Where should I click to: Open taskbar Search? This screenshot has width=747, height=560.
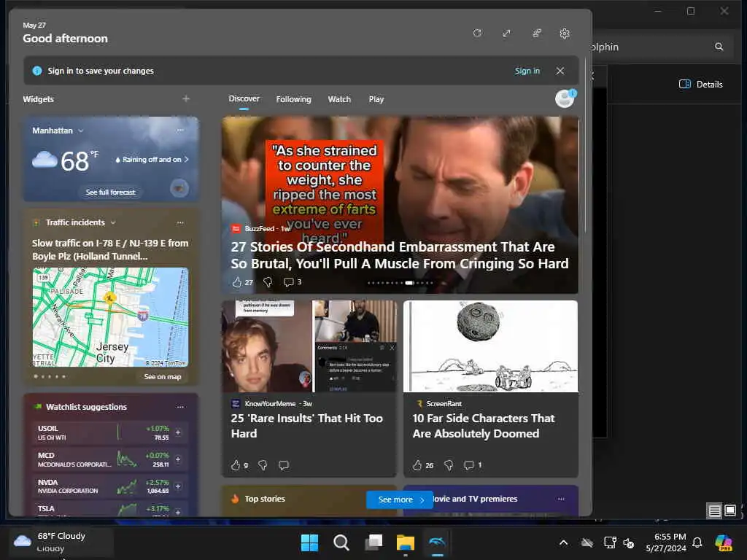[x=341, y=542]
